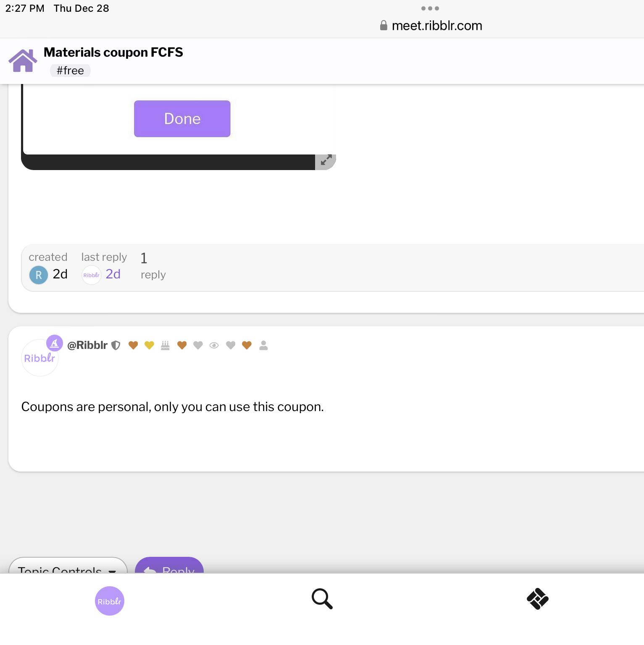Tap the meet.ribblr.com address bar
The image size is (644, 645).
(x=431, y=26)
